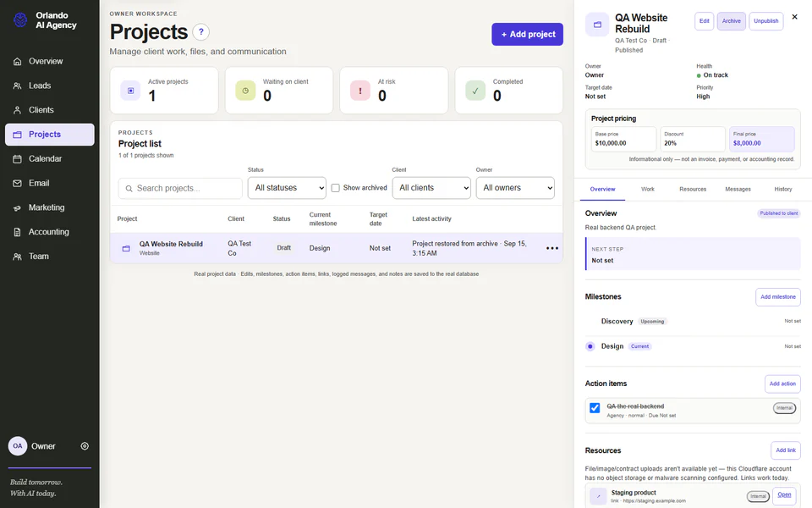This screenshot has height=508, width=812.
Task: Click the Unpublish button
Action: [x=766, y=21]
